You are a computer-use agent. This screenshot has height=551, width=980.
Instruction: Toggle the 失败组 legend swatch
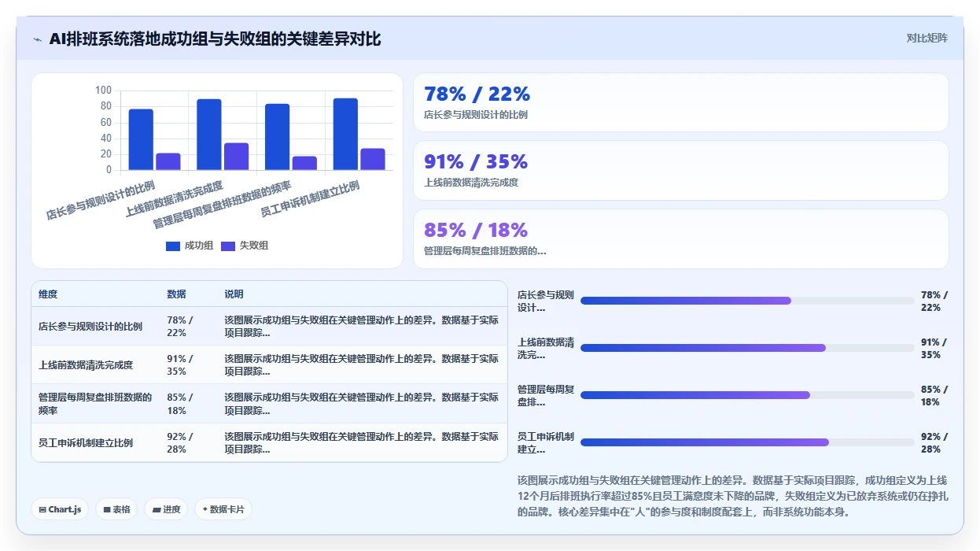(228, 246)
